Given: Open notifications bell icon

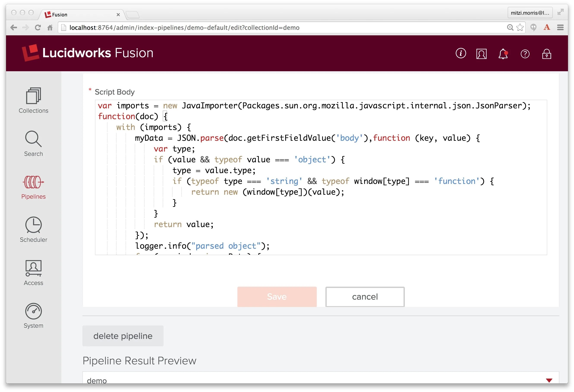Looking at the screenshot, I should click(x=503, y=54).
